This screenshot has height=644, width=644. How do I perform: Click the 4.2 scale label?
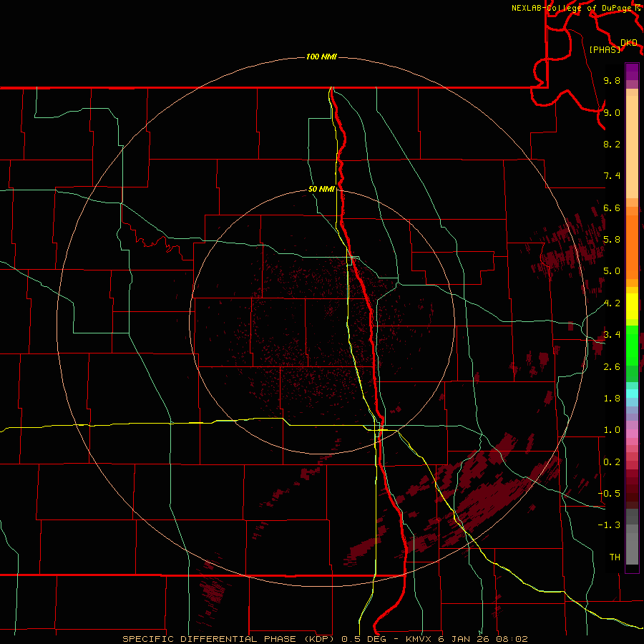612,303
